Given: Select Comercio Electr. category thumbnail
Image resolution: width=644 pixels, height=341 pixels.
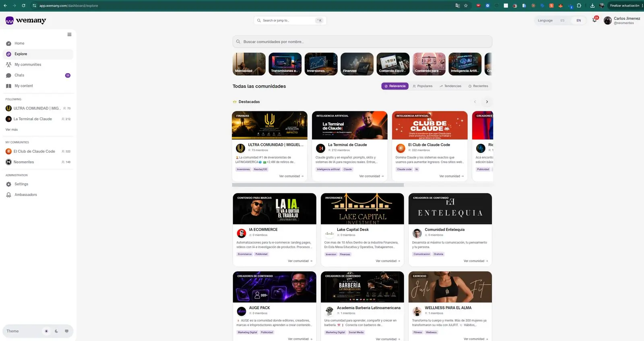Looking at the screenshot, I should [393, 64].
